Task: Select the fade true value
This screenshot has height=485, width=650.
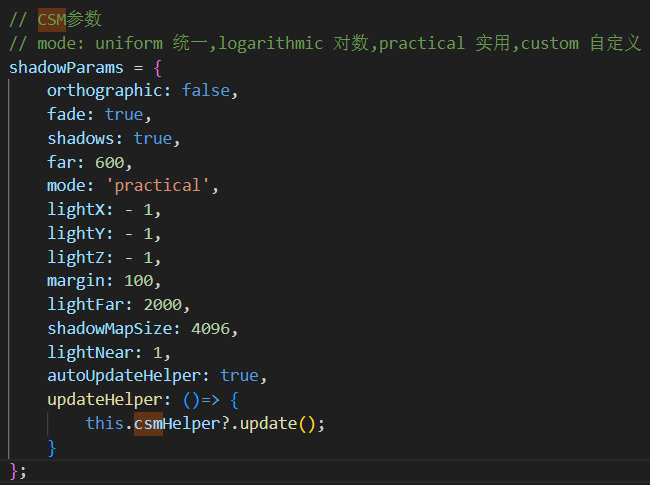Action: tap(124, 114)
